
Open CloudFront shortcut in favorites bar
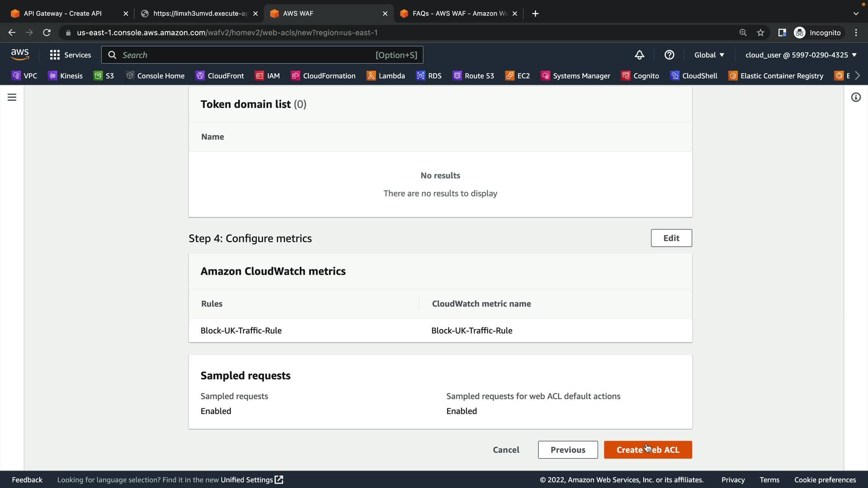pyautogui.click(x=220, y=76)
